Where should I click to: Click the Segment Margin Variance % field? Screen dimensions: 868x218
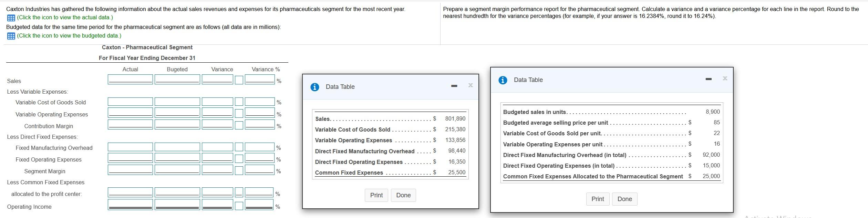point(260,170)
